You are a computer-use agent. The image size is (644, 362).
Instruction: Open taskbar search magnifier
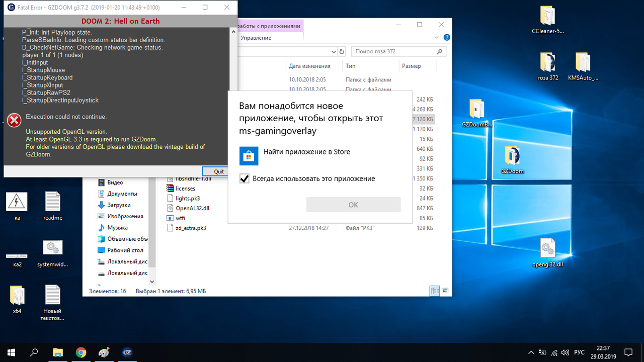(x=34, y=352)
